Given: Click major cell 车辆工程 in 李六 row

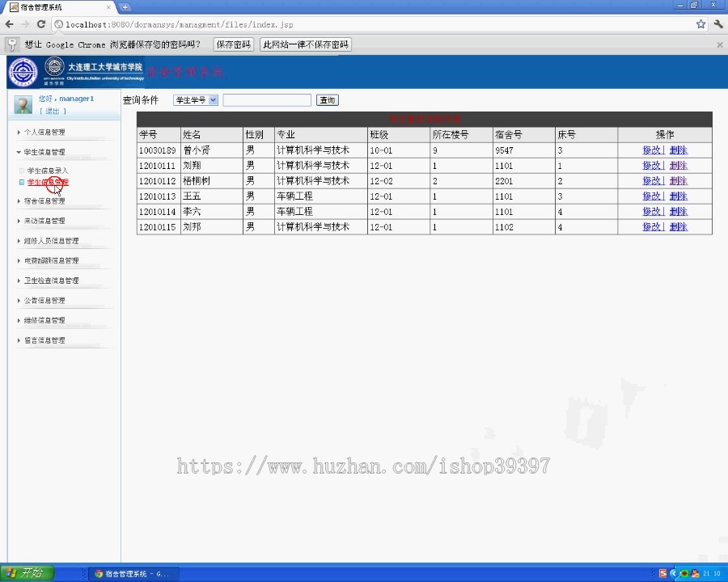Looking at the screenshot, I should point(321,212).
